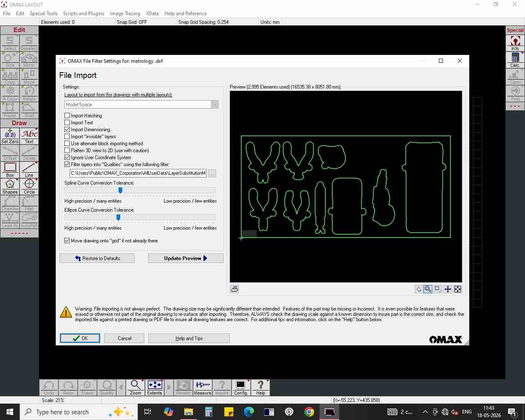The image size is (525, 420).
Task: Click the Zoom tool in bottom toolbar
Action: (135, 388)
